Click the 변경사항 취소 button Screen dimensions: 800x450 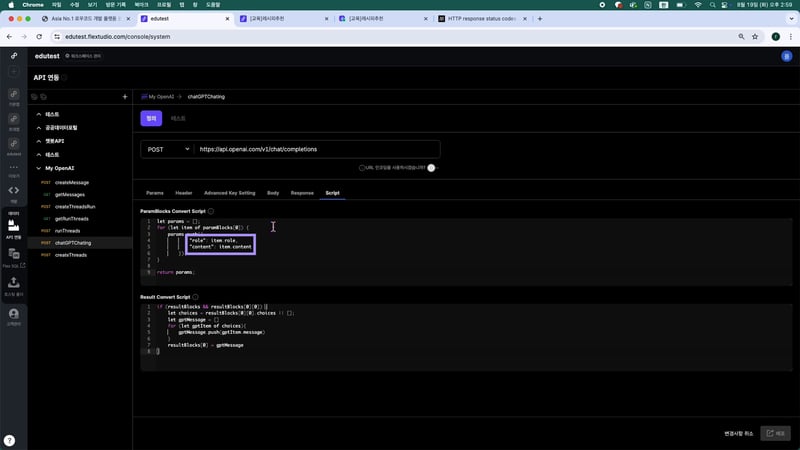738,434
